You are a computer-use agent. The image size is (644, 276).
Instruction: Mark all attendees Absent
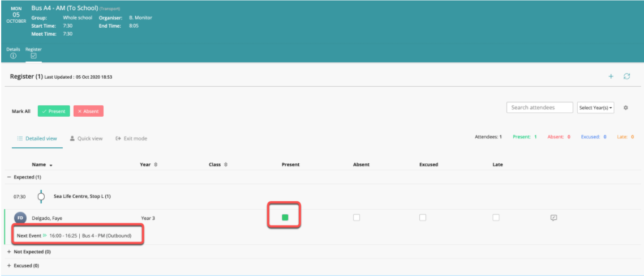[x=88, y=111]
